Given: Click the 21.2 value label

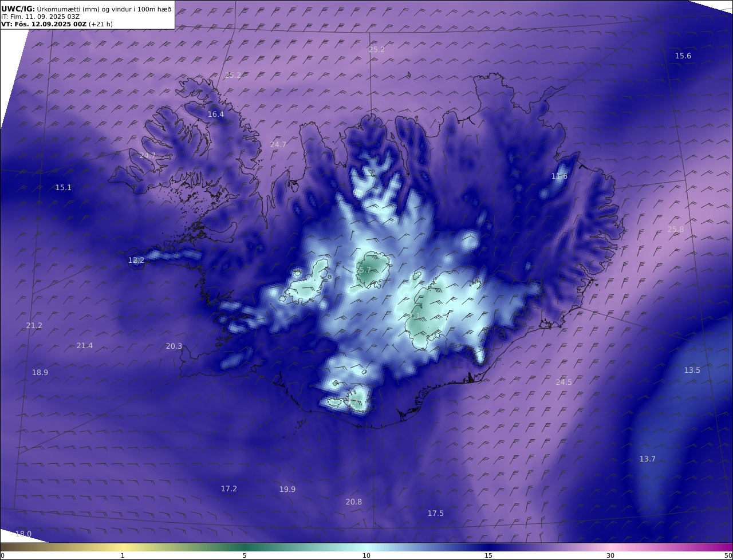Looking at the screenshot, I should (x=34, y=325).
